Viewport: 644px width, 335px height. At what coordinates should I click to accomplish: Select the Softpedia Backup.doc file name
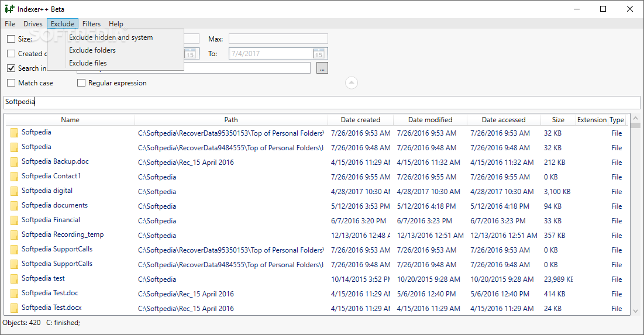coord(55,161)
